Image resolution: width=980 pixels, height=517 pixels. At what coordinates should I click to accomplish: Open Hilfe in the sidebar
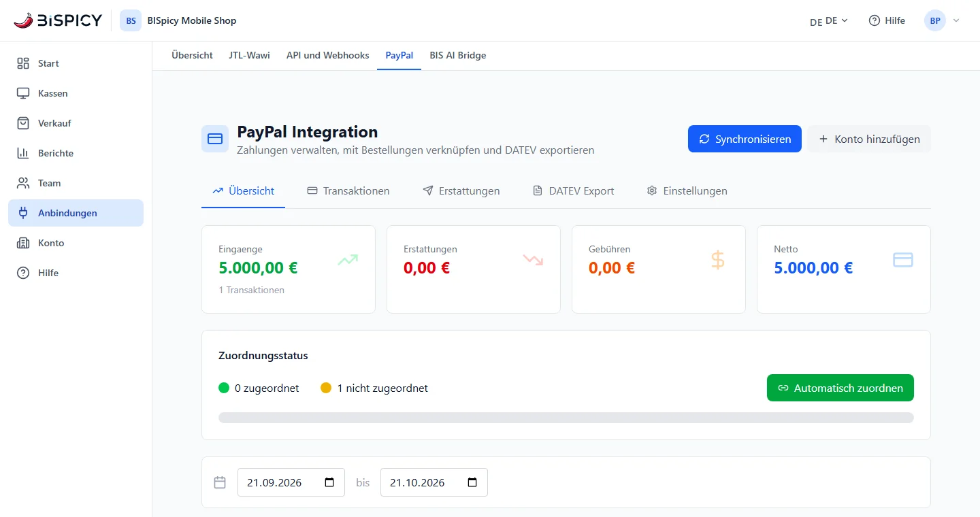[x=76, y=273]
